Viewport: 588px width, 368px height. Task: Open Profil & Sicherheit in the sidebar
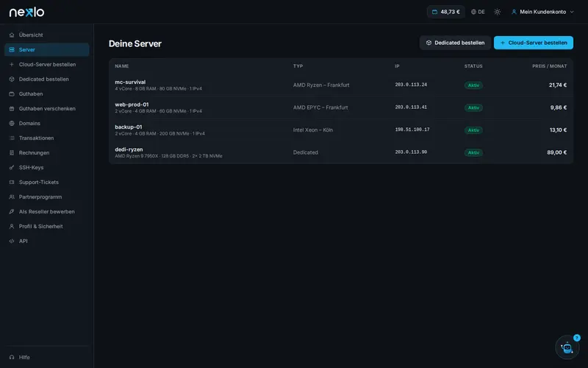tap(47, 227)
